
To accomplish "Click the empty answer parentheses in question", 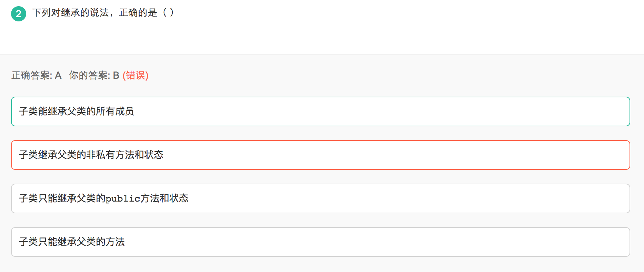I will tap(168, 13).
